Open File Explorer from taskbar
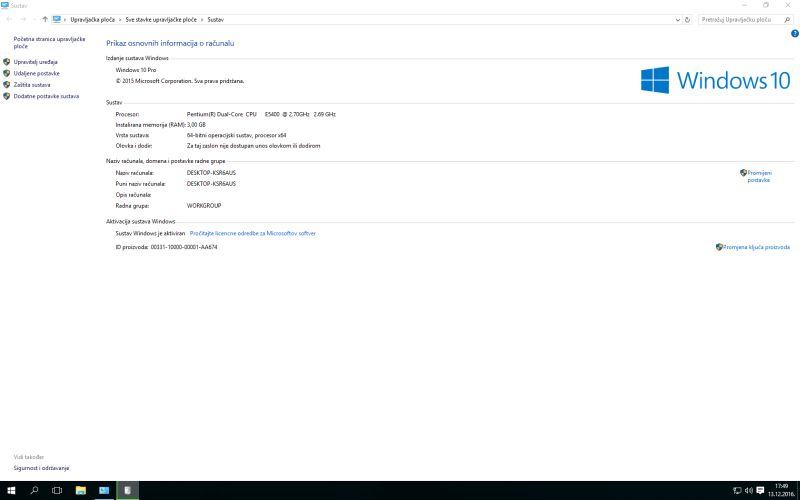Screen dimensions: 800x500 [81, 490]
